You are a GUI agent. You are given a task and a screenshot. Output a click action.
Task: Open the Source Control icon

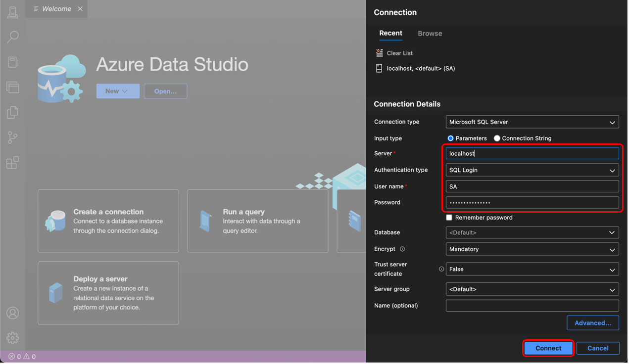13,137
